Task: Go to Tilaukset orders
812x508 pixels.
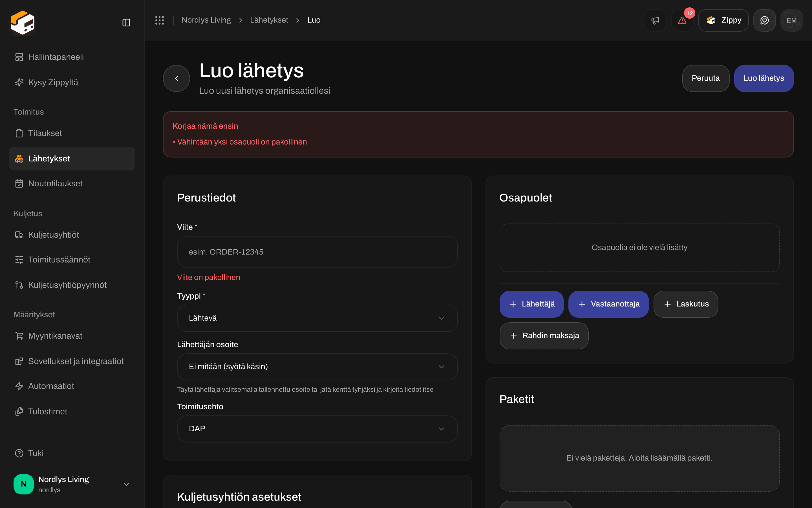Action: click(72, 133)
